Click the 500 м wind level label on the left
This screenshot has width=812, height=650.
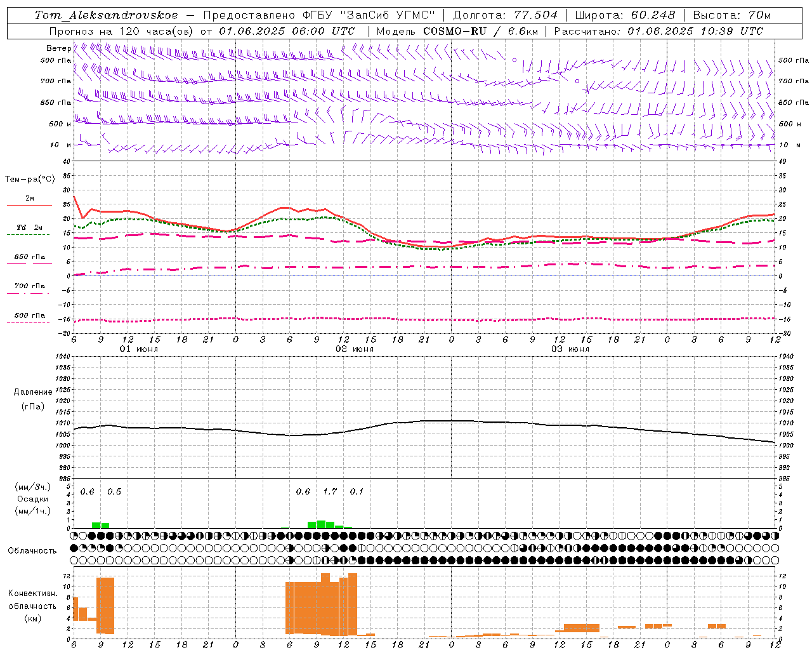pyautogui.click(x=60, y=124)
